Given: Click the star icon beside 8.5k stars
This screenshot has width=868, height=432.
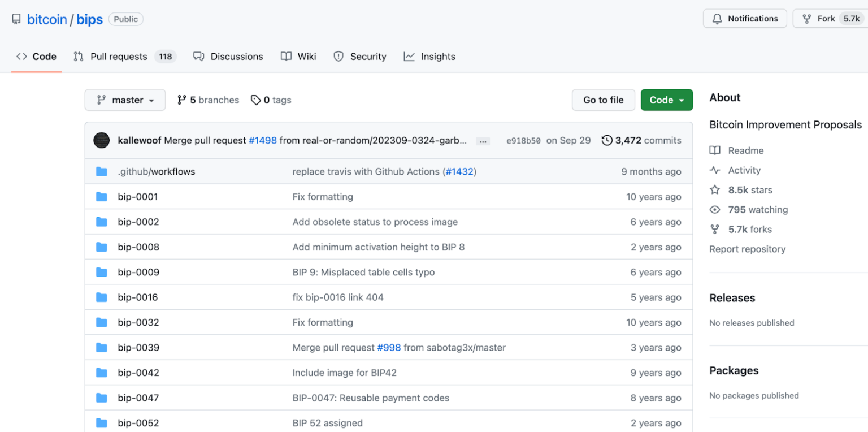Looking at the screenshot, I should [715, 190].
